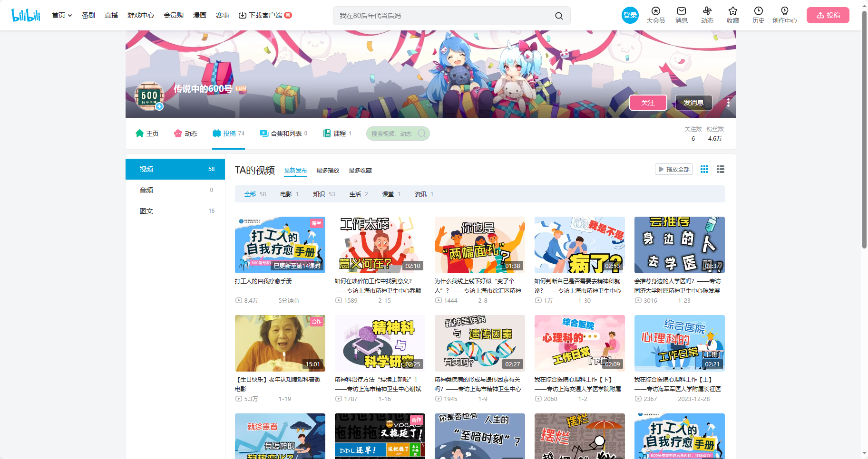Click the magnifier in the channel search box
Viewport: 868px width, 459px height.
pos(421,134)
